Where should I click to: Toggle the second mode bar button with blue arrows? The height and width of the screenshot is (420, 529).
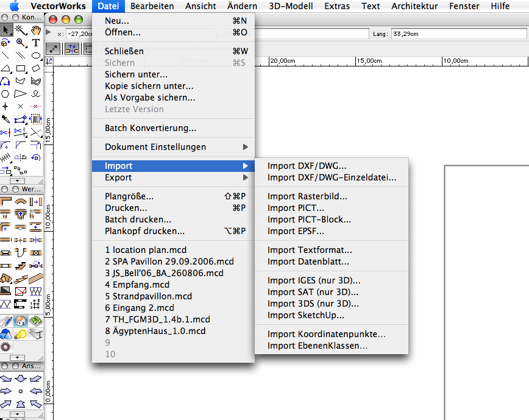pos(71,49)
